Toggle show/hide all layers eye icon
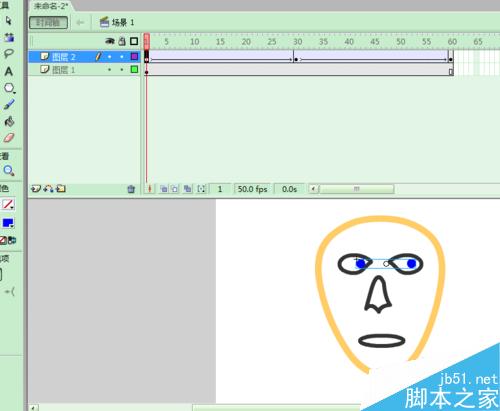The width and height of the screenshot is (500, 411). coord(110,41)
